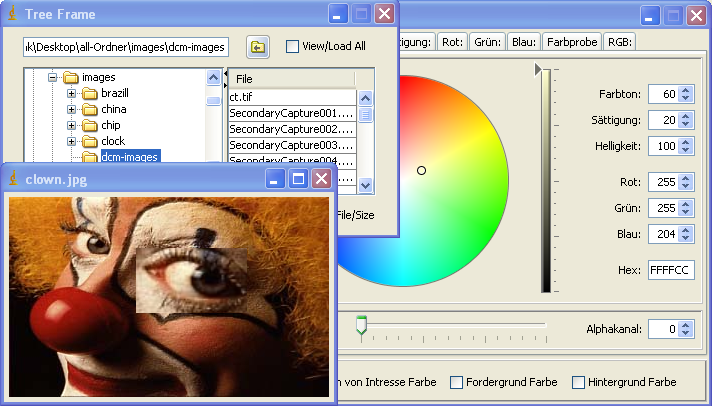712x406 pixels.
Task: Open the Farbprobe tab
Action: (x=572, y=42)
